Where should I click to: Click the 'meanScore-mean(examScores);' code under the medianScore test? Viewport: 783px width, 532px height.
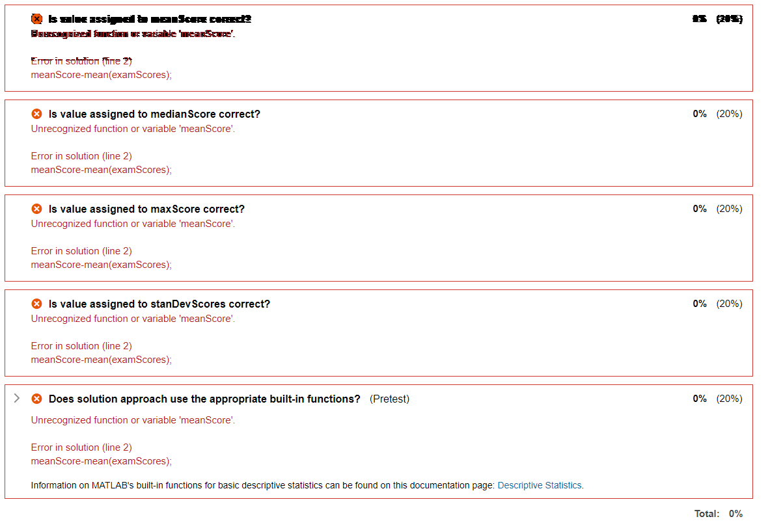coord(102,170)
